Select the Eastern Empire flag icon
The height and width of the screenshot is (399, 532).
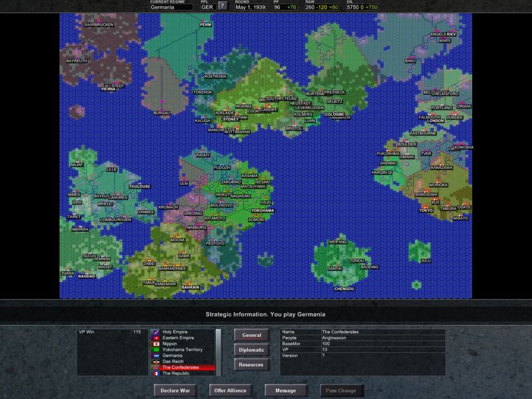point(156,338)
